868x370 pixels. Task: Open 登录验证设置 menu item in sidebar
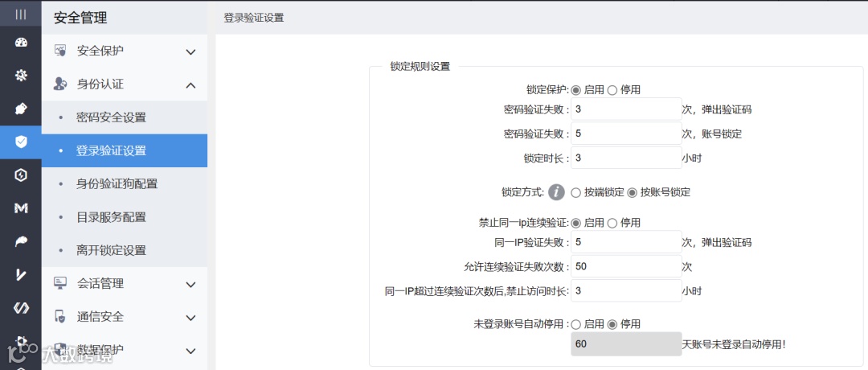[x=125, y=150]
